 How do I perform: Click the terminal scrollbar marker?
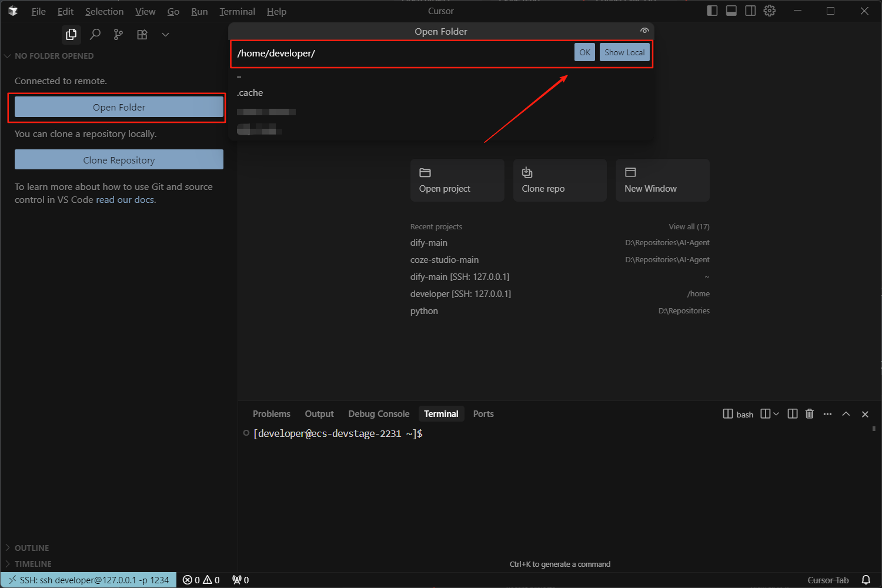pos(874,429)
